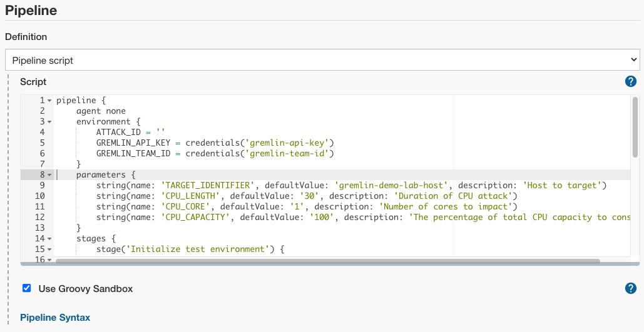Collapse the environment block at line 3
644x332 pixels.
[49, 122]
